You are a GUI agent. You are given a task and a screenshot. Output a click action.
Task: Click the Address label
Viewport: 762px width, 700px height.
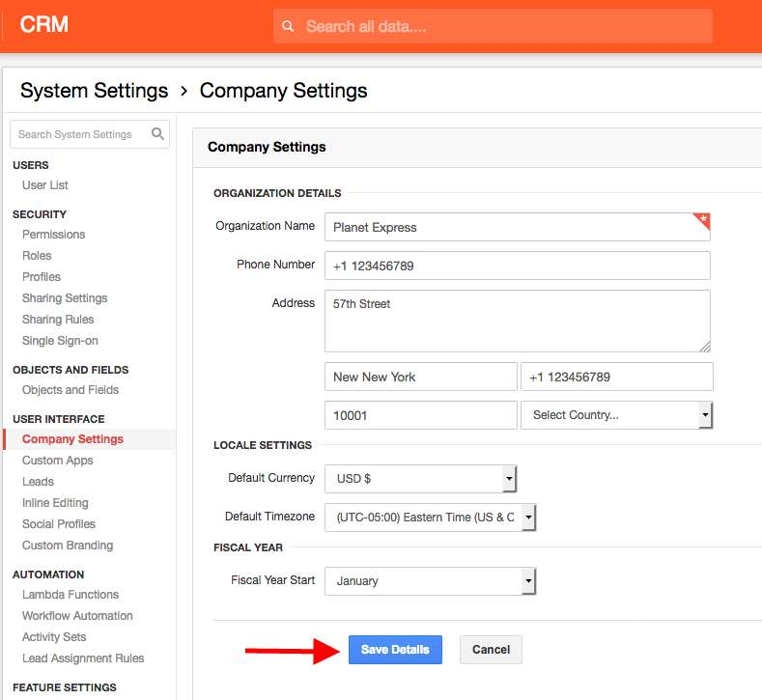point(294,303)
